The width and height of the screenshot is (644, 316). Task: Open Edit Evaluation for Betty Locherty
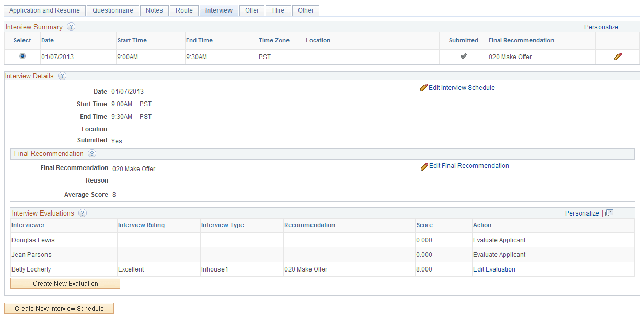click(493, 269)
